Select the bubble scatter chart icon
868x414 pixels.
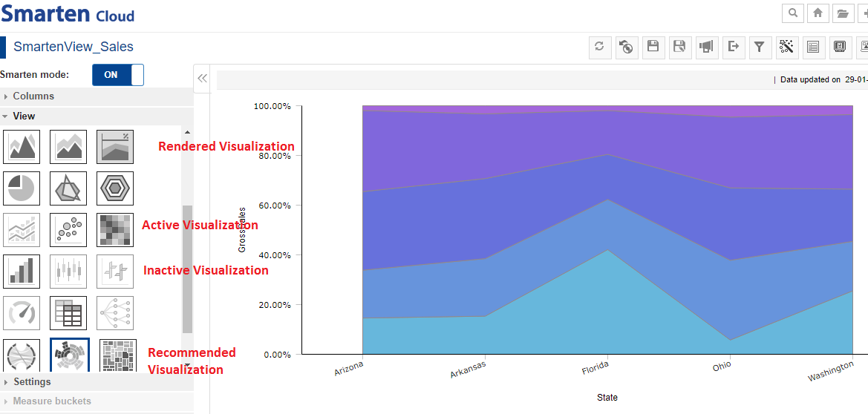(x=68, y=230)
